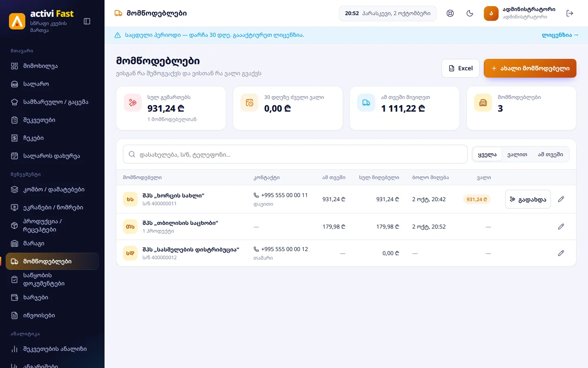Screen dimensions: 588x368
Task: Click the activi Fast logo icon
Action: coord(17,21)
